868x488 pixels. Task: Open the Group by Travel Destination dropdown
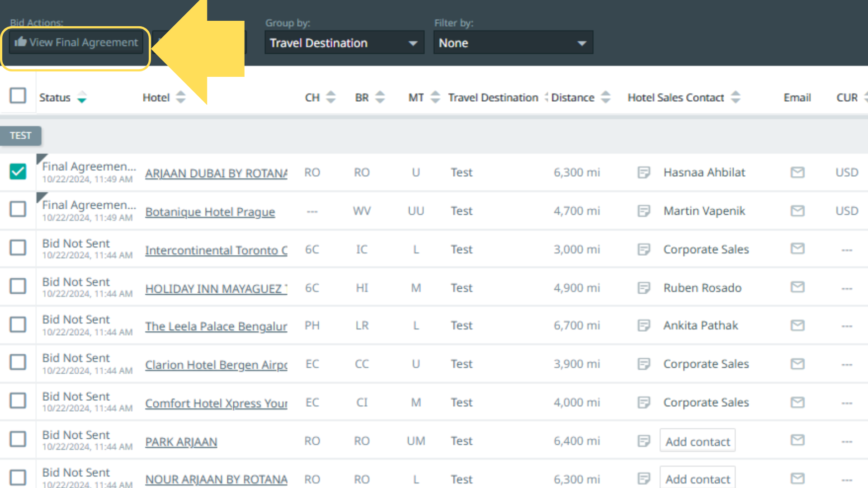[x=344, y=43]
